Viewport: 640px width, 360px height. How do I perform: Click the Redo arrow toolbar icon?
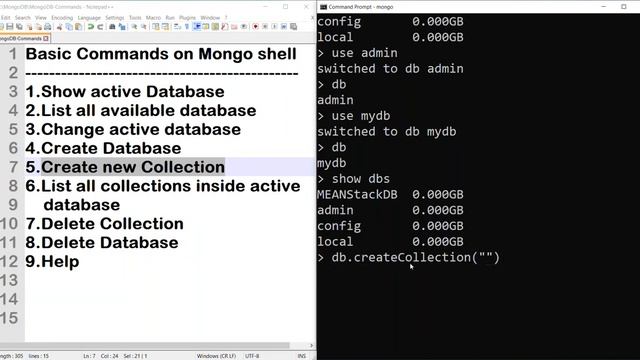(x=100, y=27)
